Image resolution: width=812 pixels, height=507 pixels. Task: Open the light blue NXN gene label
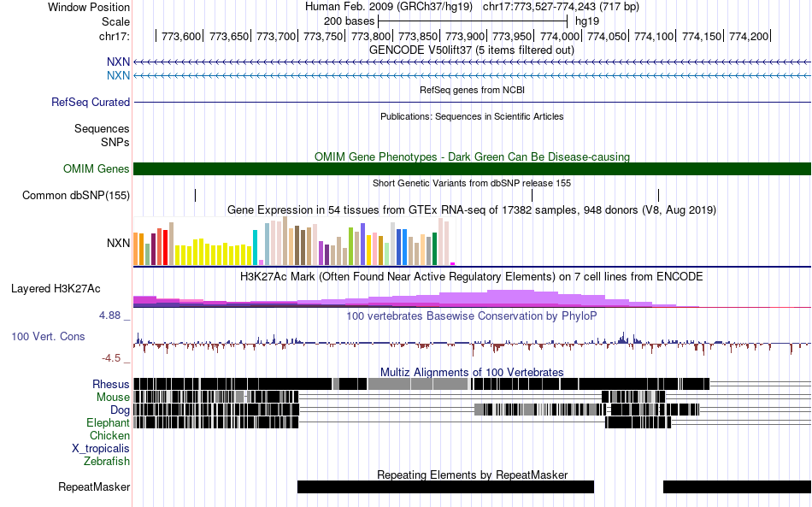(118, 75)
